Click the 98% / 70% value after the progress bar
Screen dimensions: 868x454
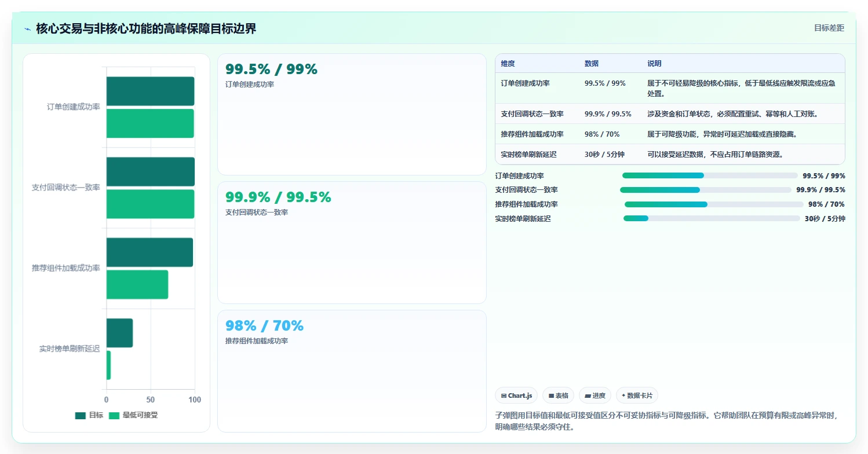pyautogui.click(x=826, y=204)
